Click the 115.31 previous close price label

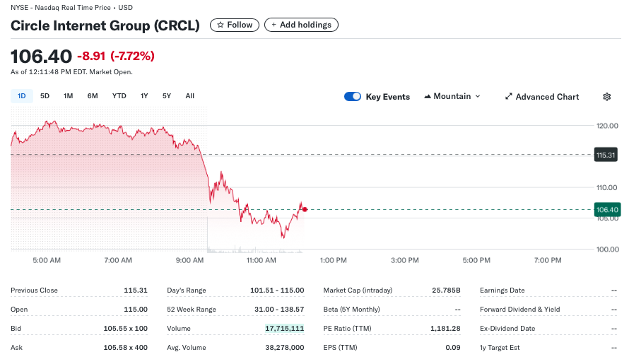(x=606, y=155)
